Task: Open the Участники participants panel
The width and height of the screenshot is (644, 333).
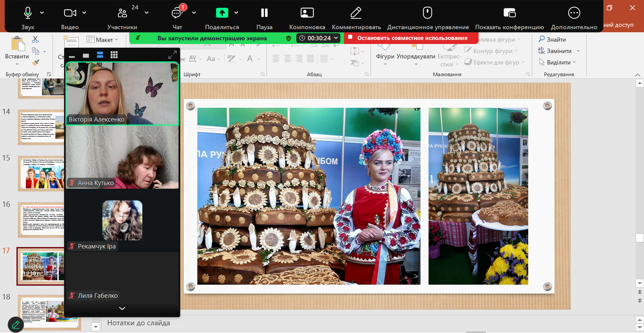Action: pyautogui.click(x=122, y=13)
